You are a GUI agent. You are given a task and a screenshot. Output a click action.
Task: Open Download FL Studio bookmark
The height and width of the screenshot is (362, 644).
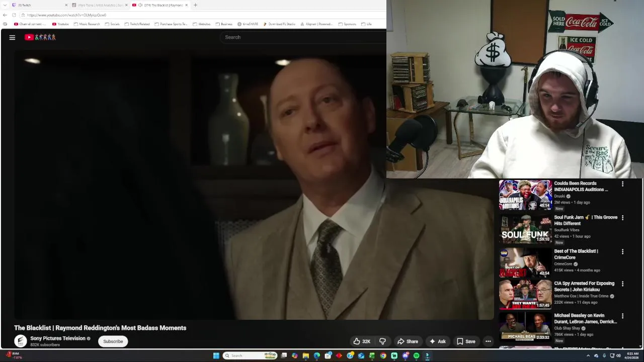point(279,24)
